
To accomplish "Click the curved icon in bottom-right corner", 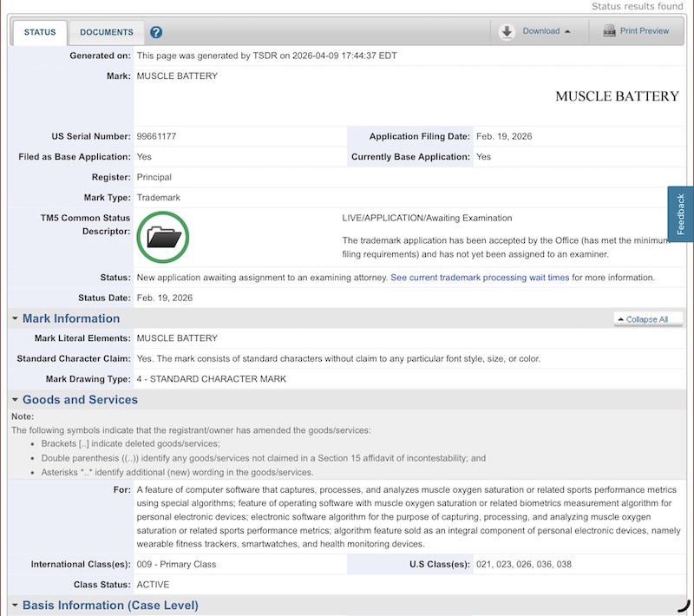I will click(683, 604).
